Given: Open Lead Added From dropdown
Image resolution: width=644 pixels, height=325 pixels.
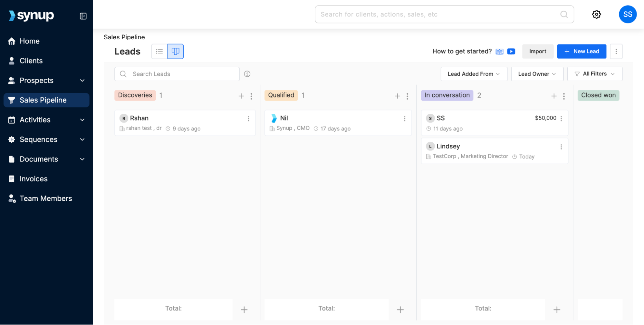Looking at the screenshot, I should pyautogui.click(x=474, y=74).
